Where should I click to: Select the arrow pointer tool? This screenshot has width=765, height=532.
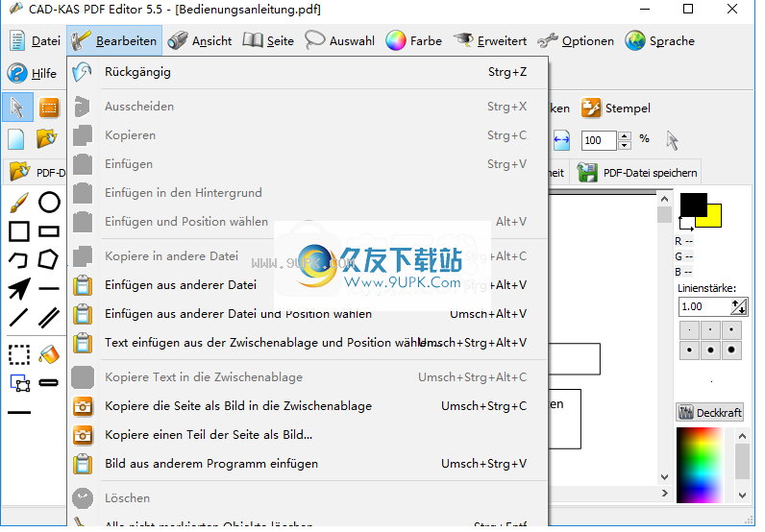pos(17,108)
